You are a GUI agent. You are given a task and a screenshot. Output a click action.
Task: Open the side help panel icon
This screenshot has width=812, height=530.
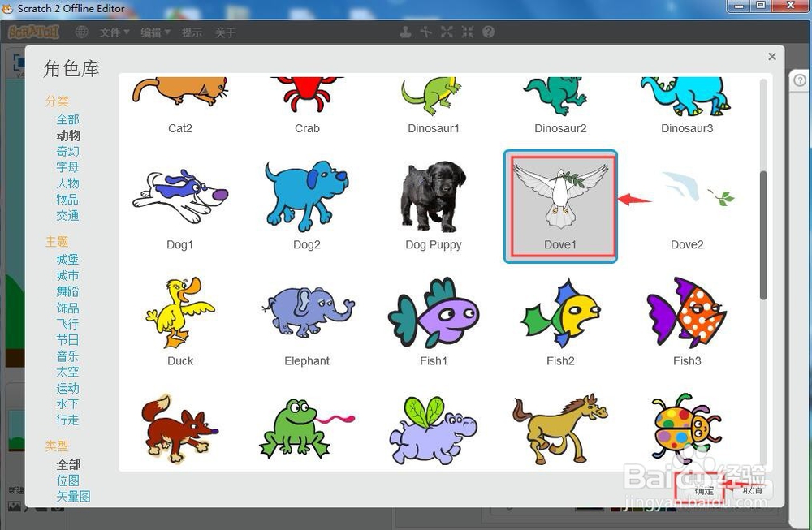[x=800, y=80]
